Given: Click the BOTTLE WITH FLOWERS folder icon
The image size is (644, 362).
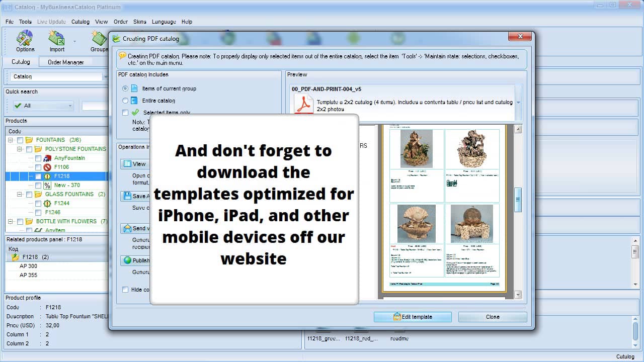Looking at the screenshot, I should pos(29,221).
